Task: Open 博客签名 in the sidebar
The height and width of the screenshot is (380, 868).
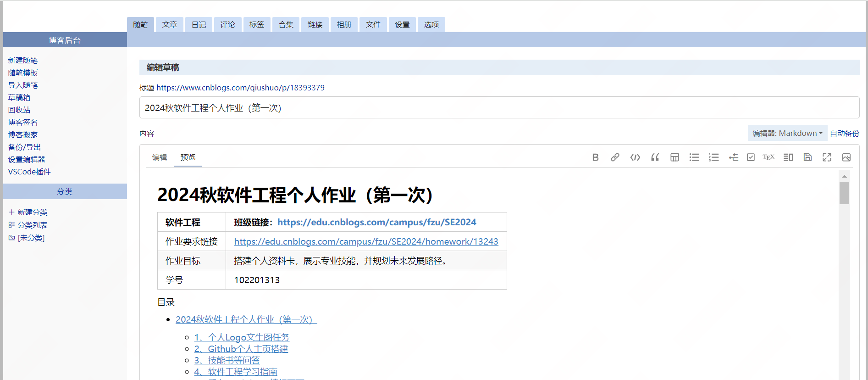Action: 23,122
